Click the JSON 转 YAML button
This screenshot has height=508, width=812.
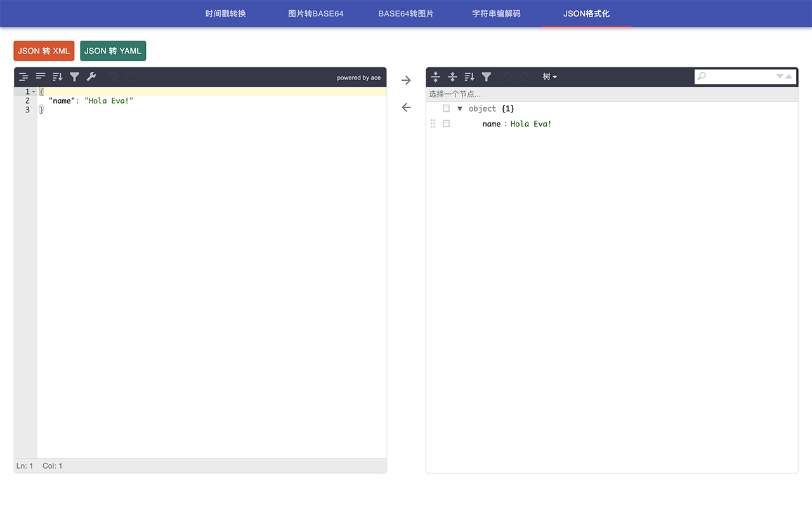coord(113,51)
